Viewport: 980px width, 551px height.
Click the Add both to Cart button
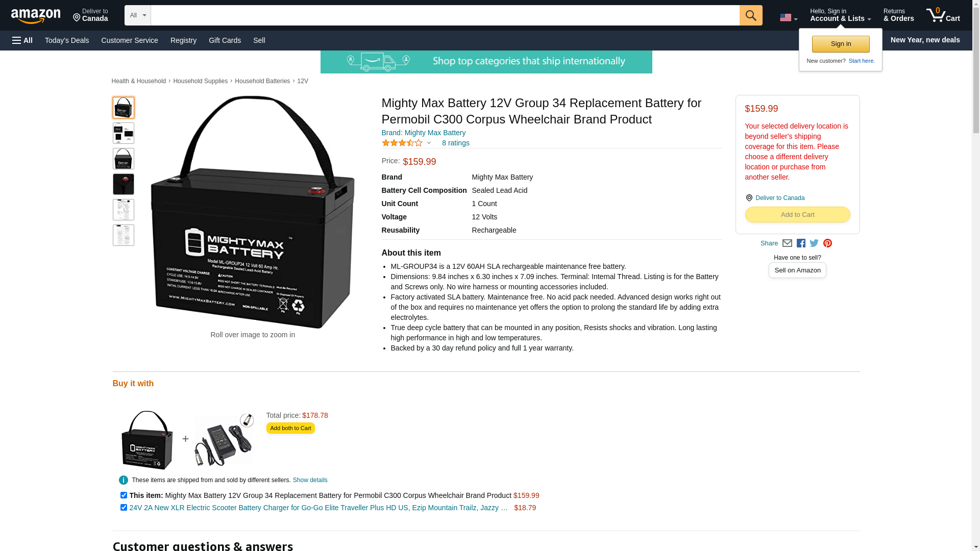(x=290, y=428)
